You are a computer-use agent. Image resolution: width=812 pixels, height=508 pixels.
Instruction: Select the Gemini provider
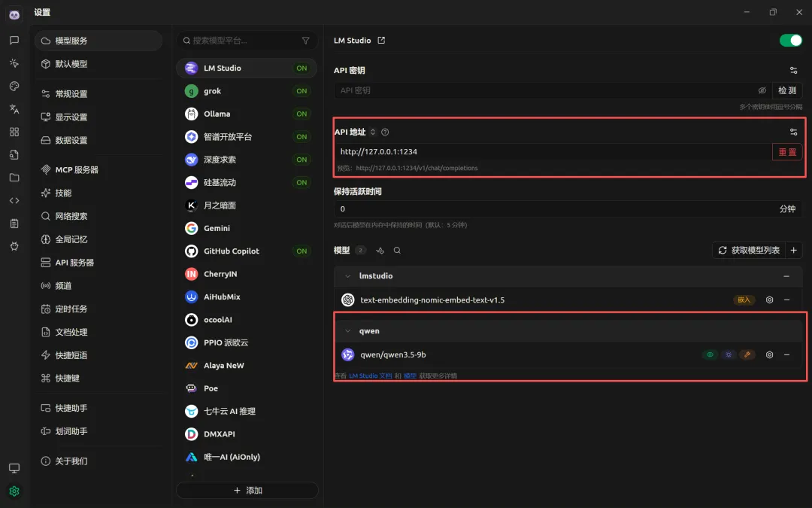tap(247, 228)
